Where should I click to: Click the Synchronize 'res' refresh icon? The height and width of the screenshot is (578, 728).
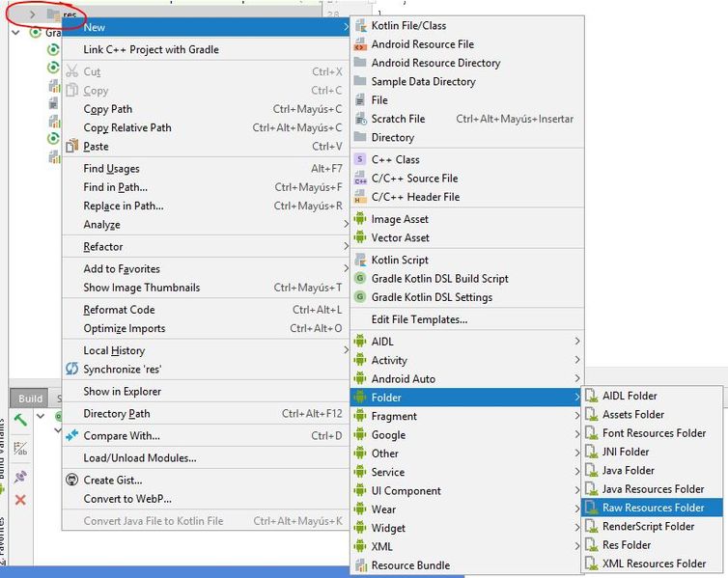click(72, 369)
